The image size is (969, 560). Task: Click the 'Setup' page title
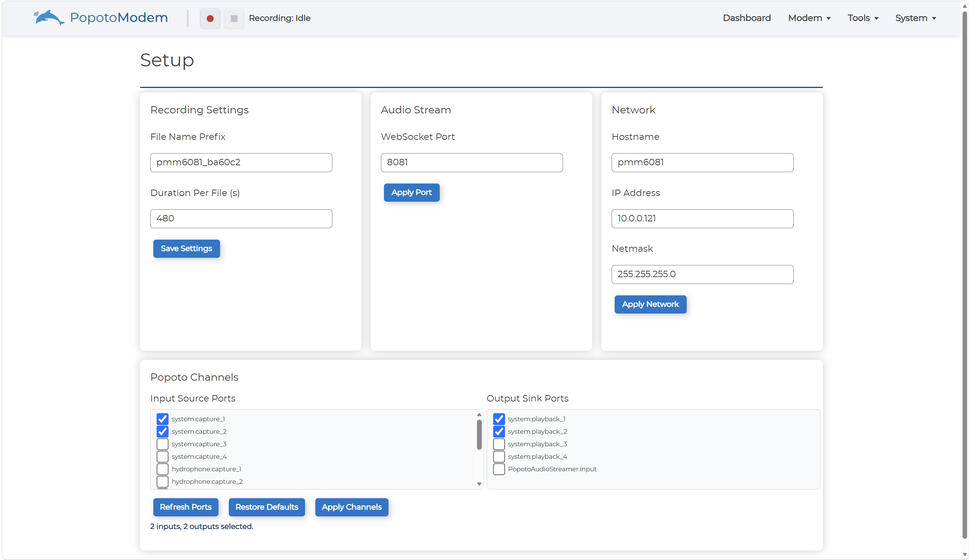(x=167, y=60)
